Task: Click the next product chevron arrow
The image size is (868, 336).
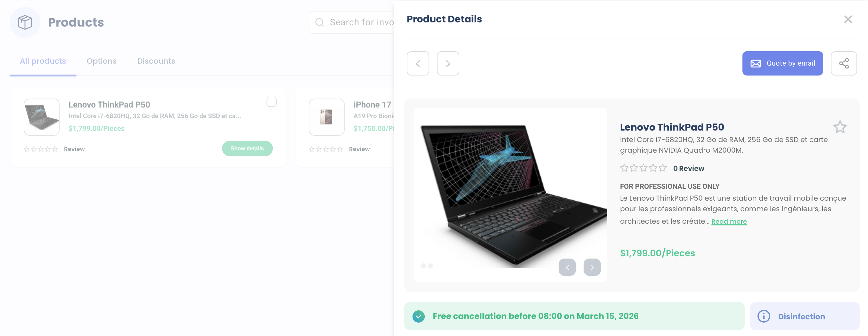Action: point(448,63)
